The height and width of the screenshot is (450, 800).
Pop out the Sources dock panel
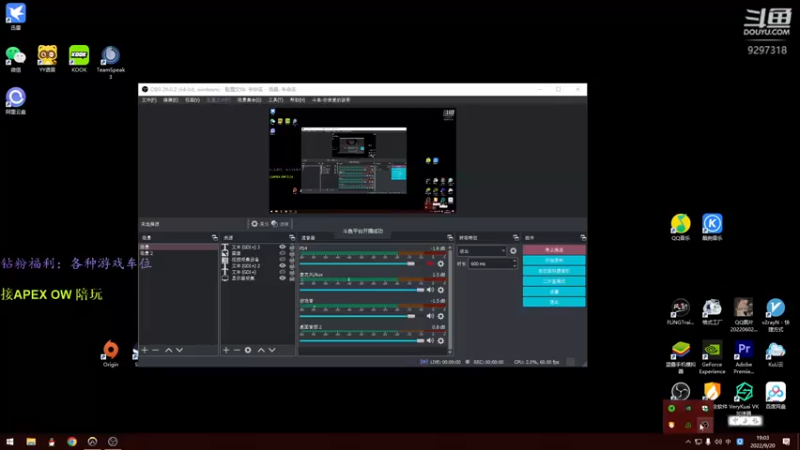pyautogui.click(x=292, y=238)
